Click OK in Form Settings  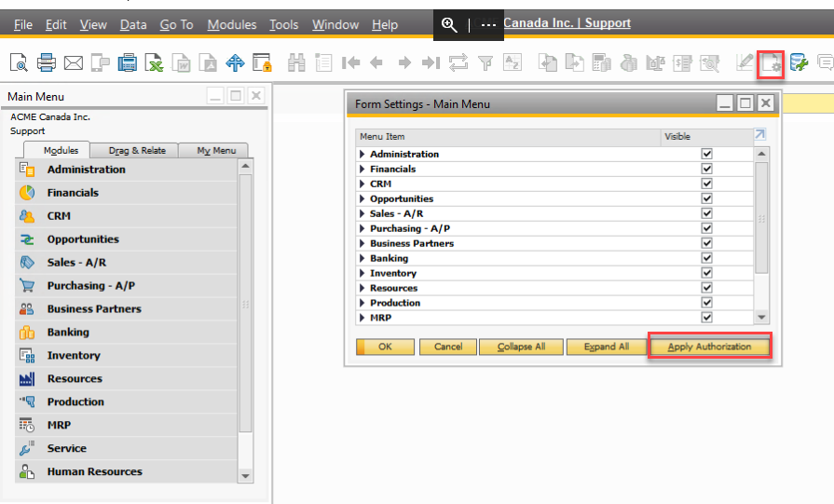[x=385, y=347]
